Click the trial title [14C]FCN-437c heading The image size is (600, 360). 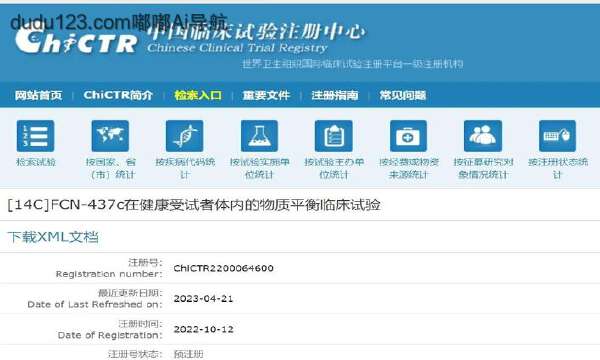pos(194,205)
